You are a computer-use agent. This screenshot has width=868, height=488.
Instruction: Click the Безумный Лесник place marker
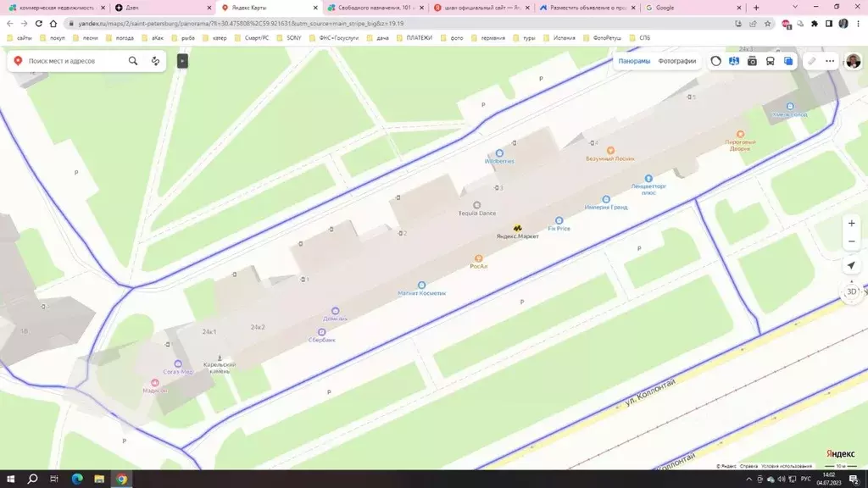pos(610,151)
